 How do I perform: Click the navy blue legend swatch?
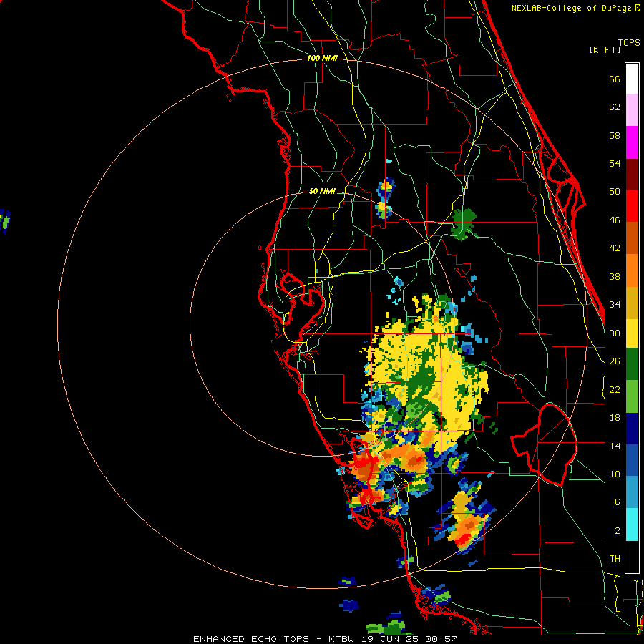pyautogui.click(x=632, y=429)
